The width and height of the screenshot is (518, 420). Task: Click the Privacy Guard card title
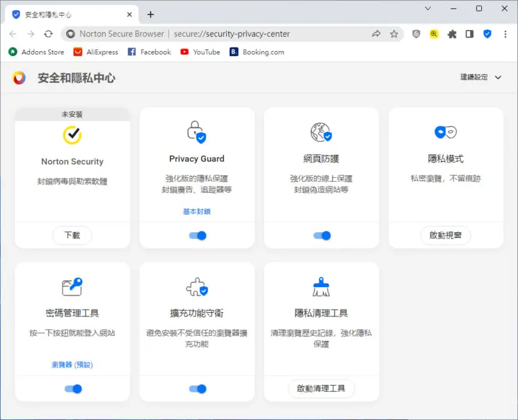pyautogui.click(x=197, y=159)
